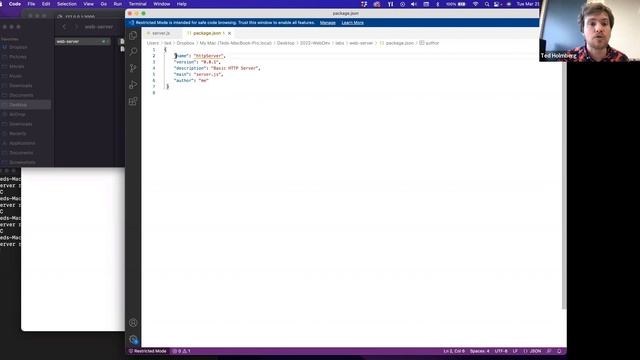
Task: Click the package.json breadcrumb segment
Action: pos(397,43)
